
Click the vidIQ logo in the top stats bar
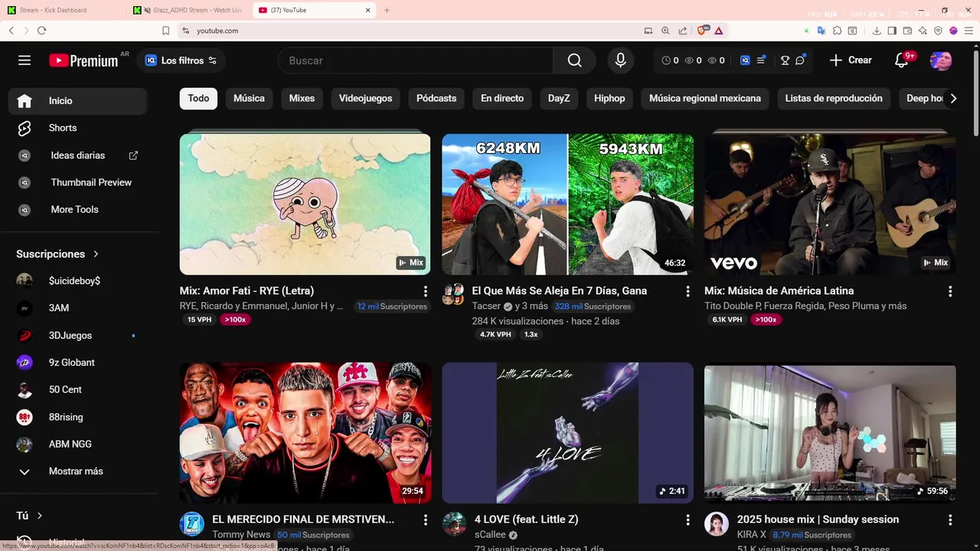coord(745,60)
